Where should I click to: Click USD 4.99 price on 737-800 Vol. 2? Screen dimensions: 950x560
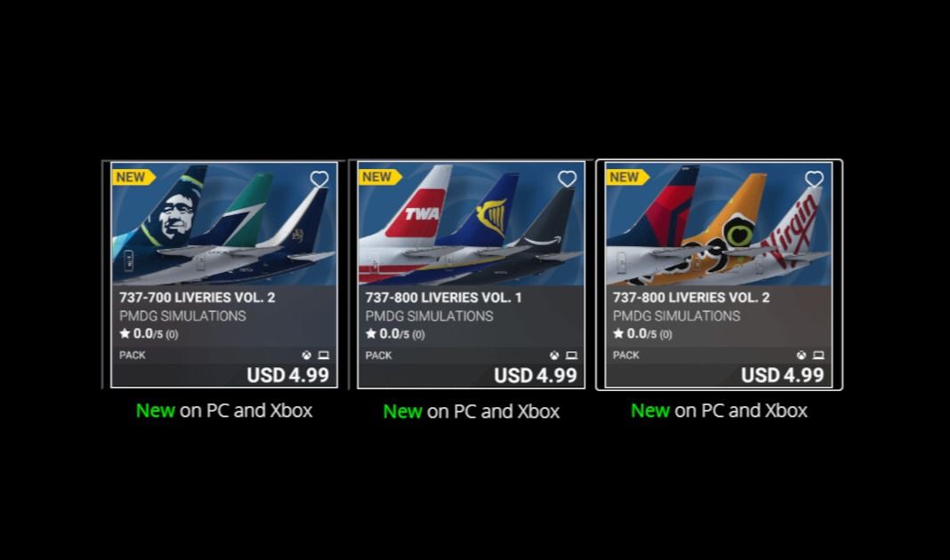click(783, 375)
